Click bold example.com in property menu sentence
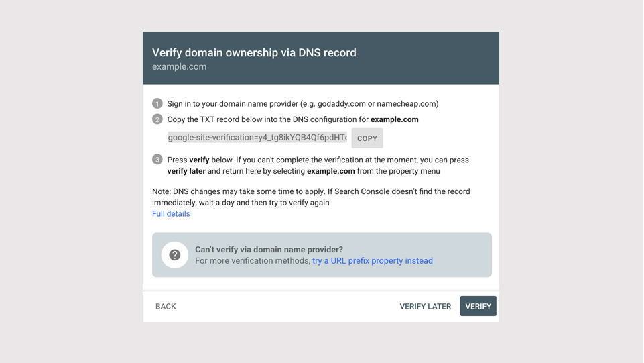The height and width of the screenshot is (363, 644). (330, 171)
